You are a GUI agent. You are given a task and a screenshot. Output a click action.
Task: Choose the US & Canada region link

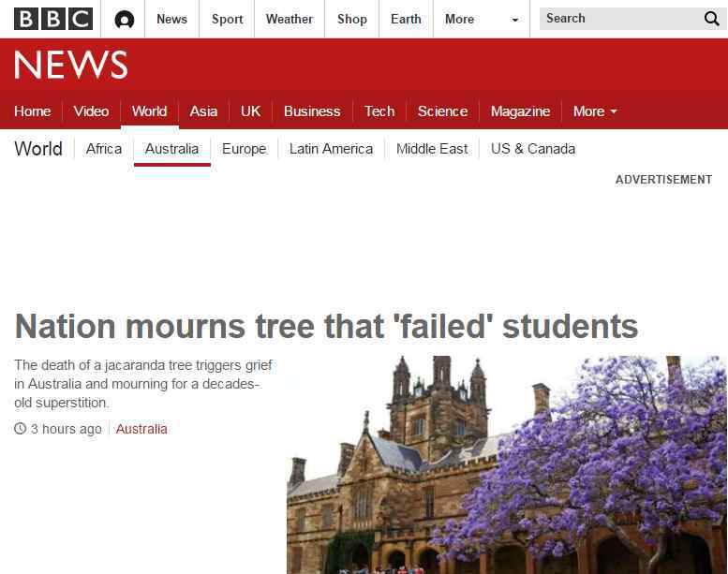(x=533, y=149)
